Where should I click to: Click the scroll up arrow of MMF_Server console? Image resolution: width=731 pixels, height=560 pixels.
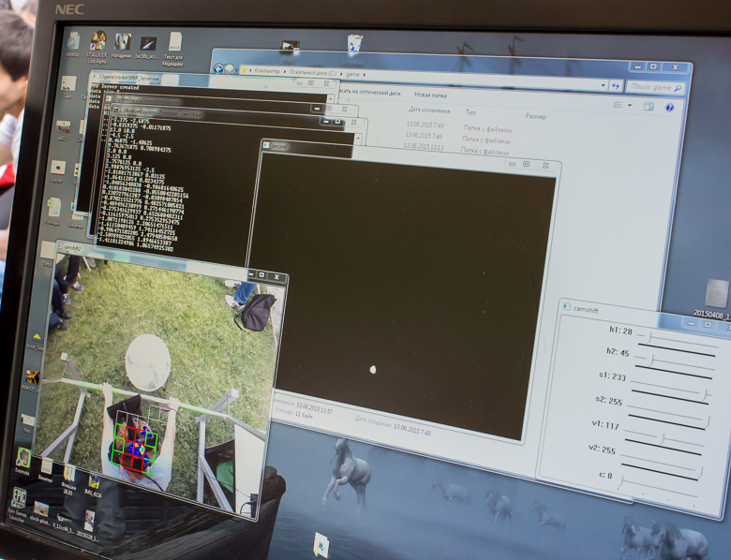[x=331, y=98]
